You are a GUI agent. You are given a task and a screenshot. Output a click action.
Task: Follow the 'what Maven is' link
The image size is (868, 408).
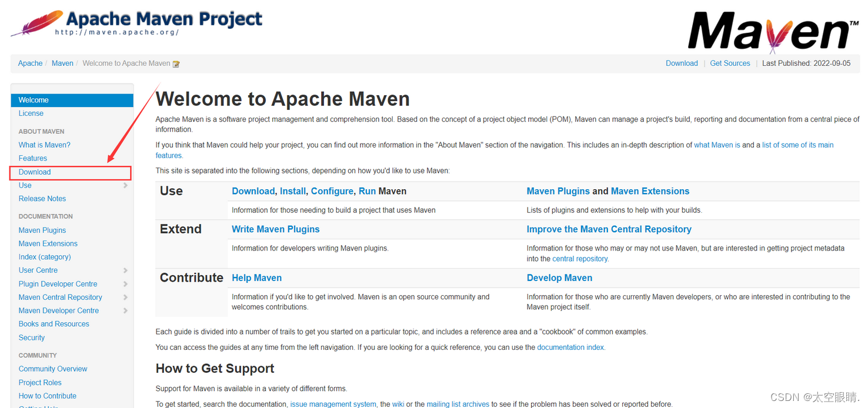pyautogui.click(x=717, y=145)
